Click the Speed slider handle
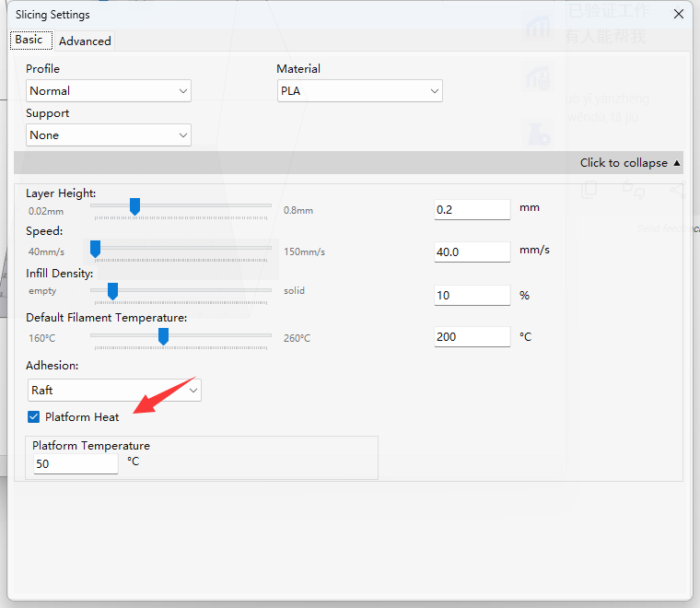 [x=95, y=249]
